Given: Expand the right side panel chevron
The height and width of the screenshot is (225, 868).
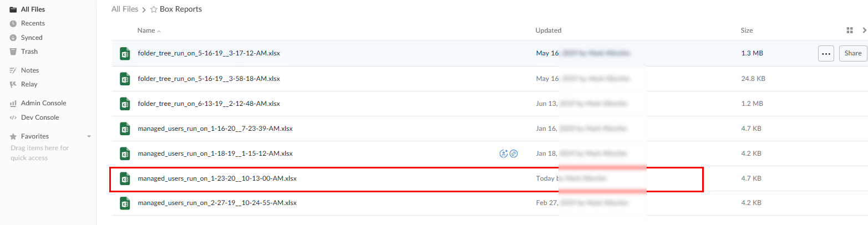Looking at the screenshot, I should tap(864, 30).
